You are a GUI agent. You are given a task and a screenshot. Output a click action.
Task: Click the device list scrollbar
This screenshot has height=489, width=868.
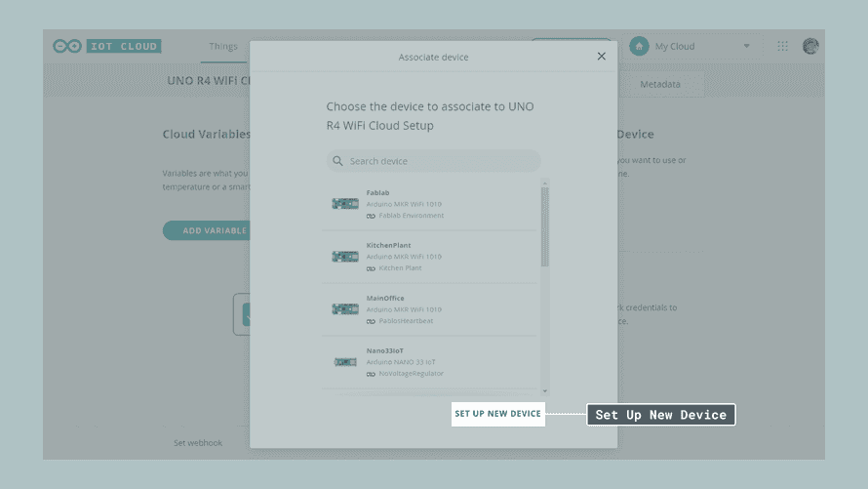pos(545,226)
